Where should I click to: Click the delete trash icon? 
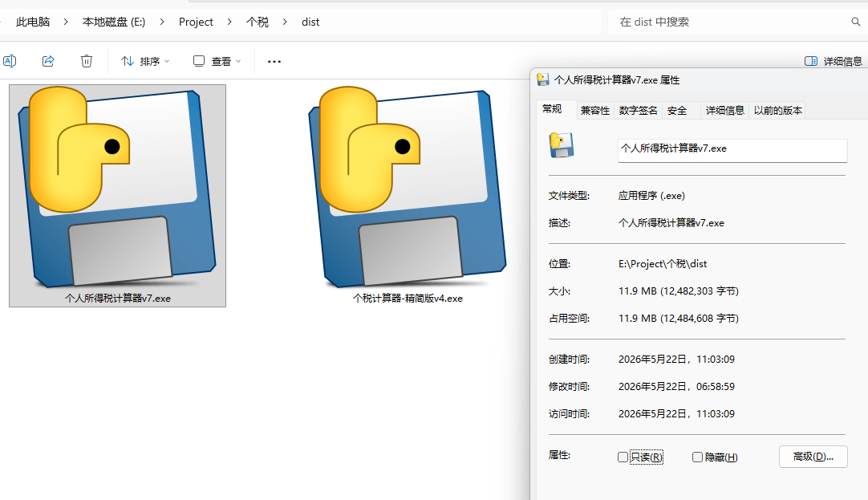[x=87, y=61]
